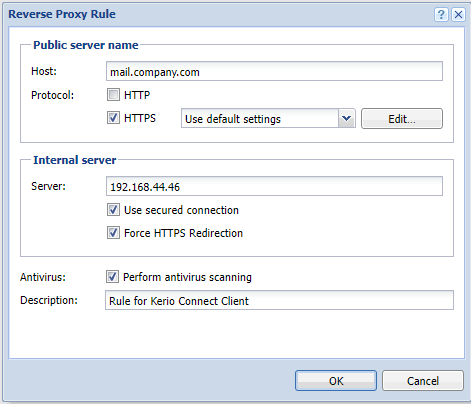Open the "Use default settings" combo box
This screenshot has height=404, width=471.
(260, 118)
